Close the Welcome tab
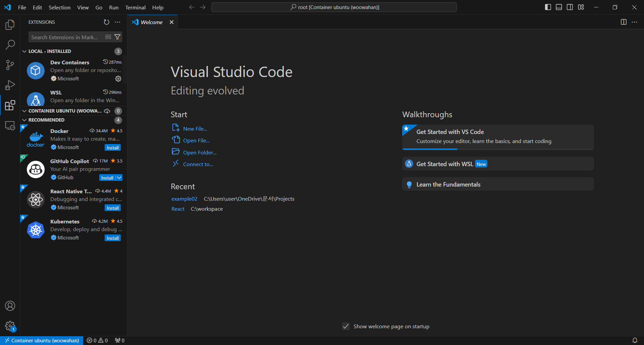The width and height of the screenshot is (644, 345). coord(171,22)
